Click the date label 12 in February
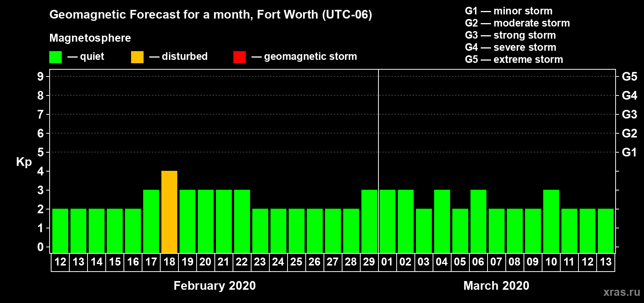 [x=60, y=262]
